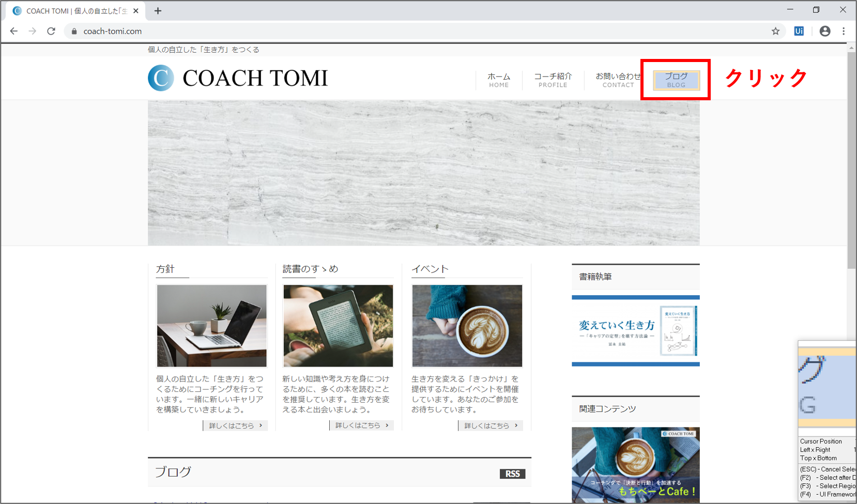Screen dimensions: 857x504
Task: Click 詳しくはこちら under 方針
Action: [x=235, y=425]
